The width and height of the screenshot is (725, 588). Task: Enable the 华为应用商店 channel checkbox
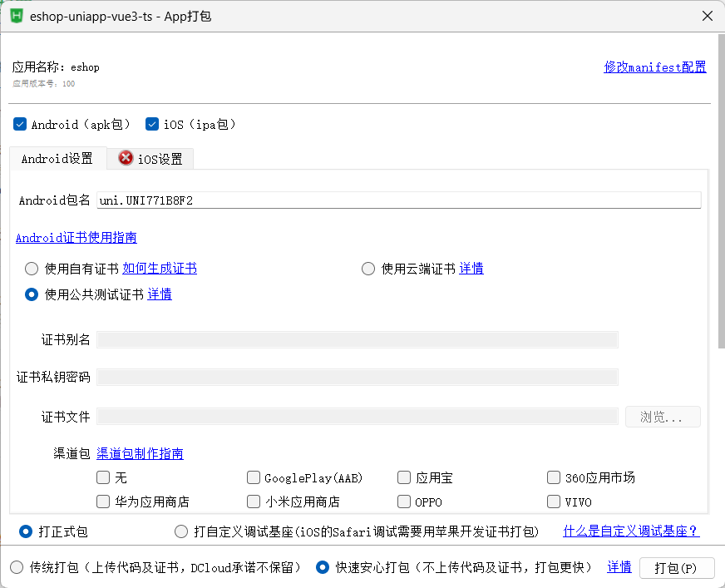(x=103, y=502)
